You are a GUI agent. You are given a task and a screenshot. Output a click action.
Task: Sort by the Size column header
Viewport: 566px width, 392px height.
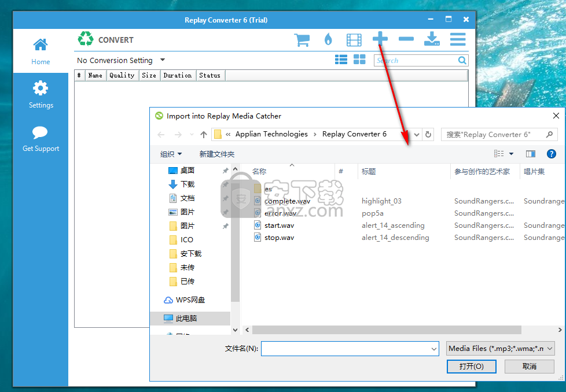149,75
